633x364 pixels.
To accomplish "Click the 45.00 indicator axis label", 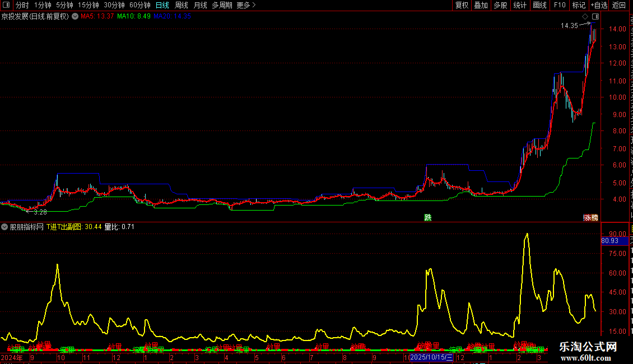I will tap(617, 292).
